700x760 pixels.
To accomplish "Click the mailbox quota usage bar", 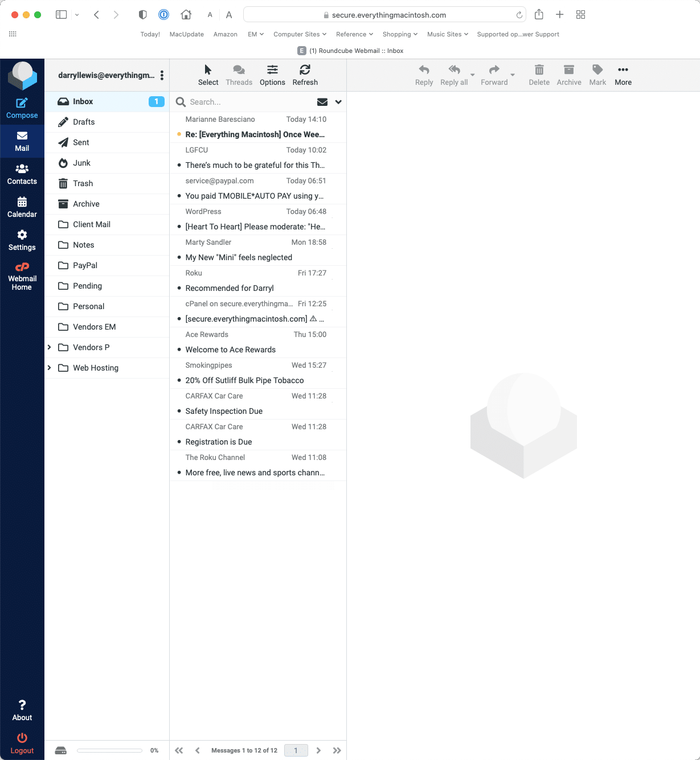I will (109, 750).
